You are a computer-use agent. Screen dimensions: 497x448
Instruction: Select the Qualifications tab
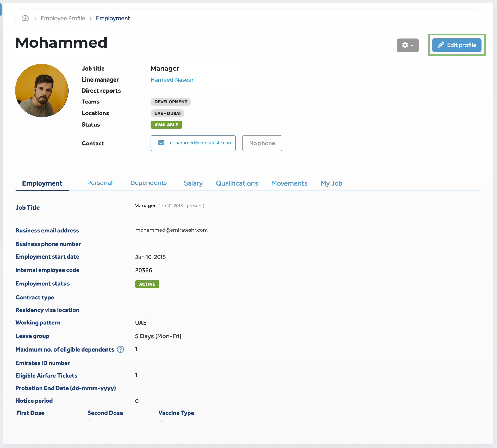[x=237, y=183]
